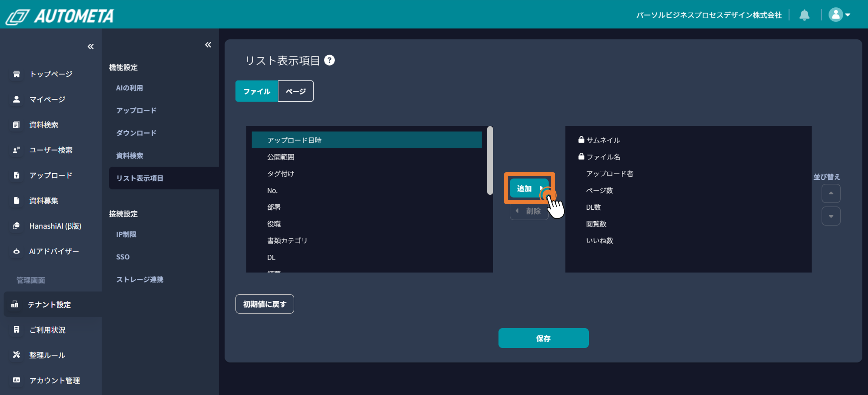Viewport: 868px width, 395px height.
Task: Open ユーザー検索 in the sidebar
Action: 51,150
